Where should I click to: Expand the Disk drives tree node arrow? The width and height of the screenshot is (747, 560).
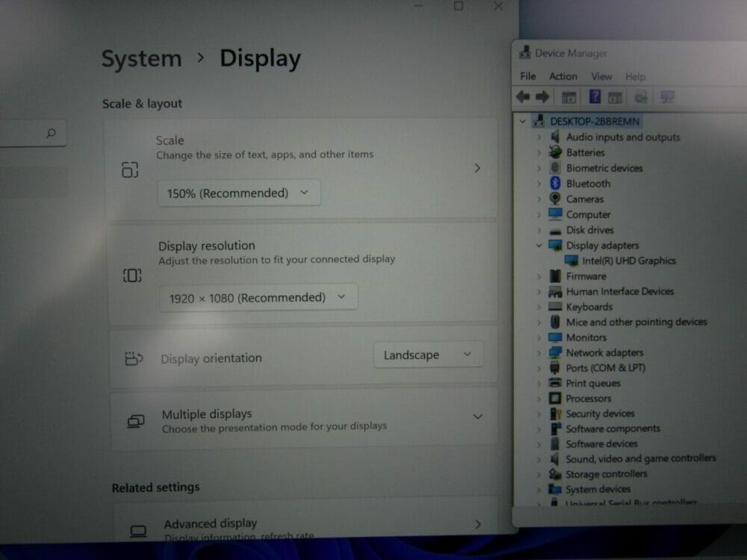click(539, 230)
